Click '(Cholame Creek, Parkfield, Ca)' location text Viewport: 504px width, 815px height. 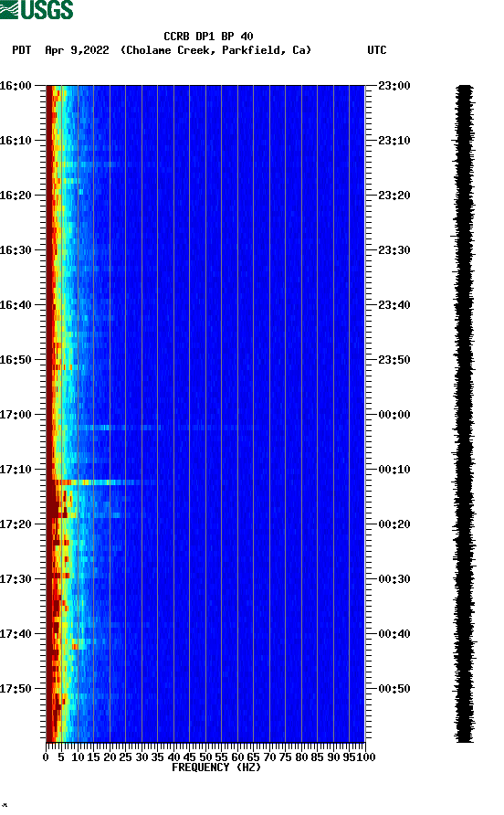[x=215, y=50]
